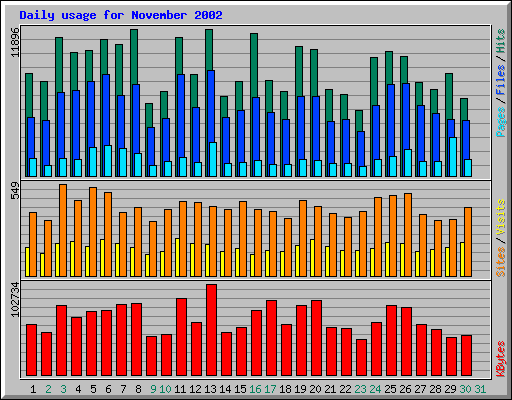Click green day label 24
The width and height of the screenshot is (512, 400).
tap(375, 389)
